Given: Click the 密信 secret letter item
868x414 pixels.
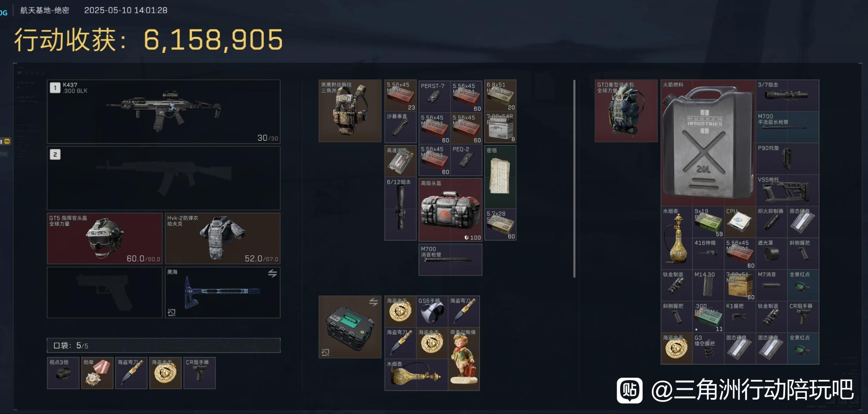Looking at the screenshot, I should [x=500, y=177].
